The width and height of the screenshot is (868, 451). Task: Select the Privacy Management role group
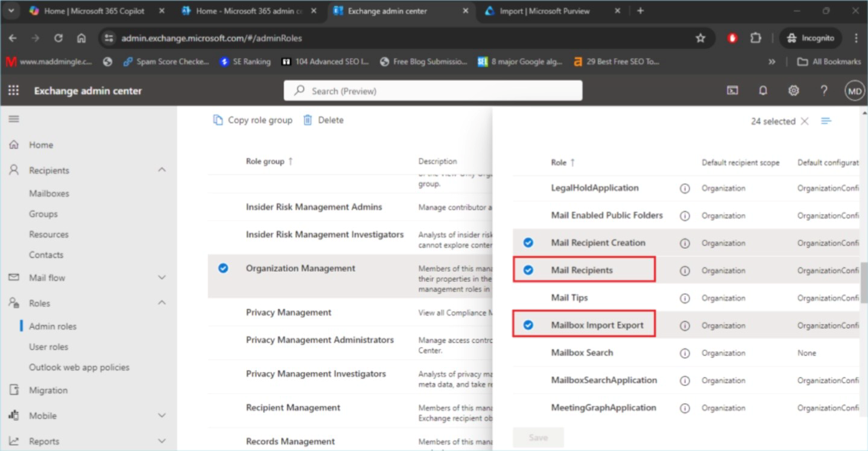[x=288, y=312]
